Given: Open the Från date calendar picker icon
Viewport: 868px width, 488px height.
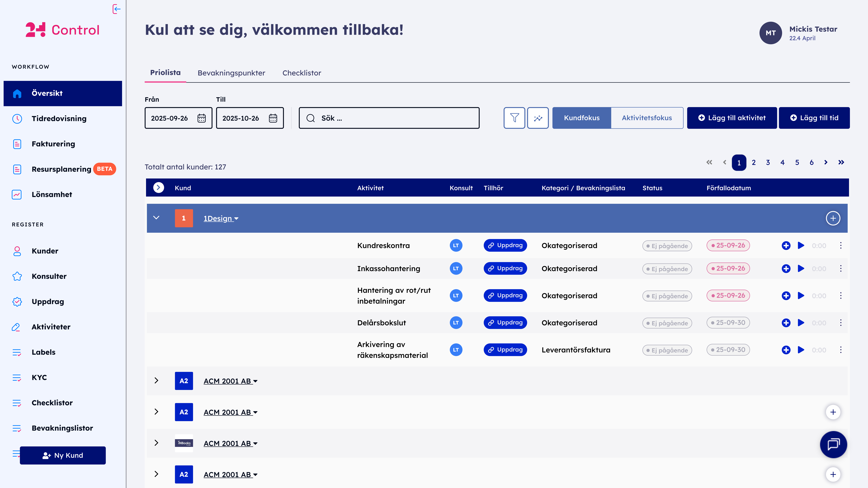Looking at the screenshot, I should pos(202,118).
